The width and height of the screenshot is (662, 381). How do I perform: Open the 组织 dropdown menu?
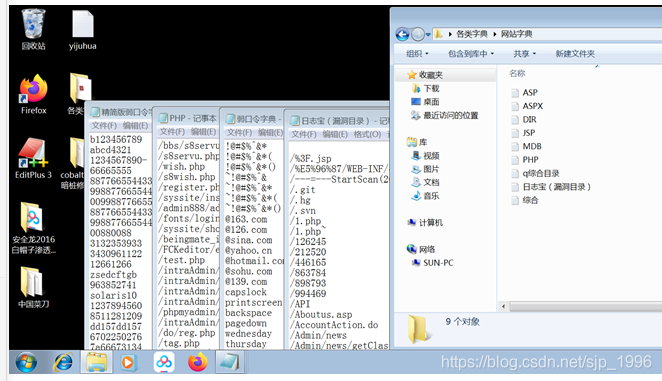click(417, 54)
